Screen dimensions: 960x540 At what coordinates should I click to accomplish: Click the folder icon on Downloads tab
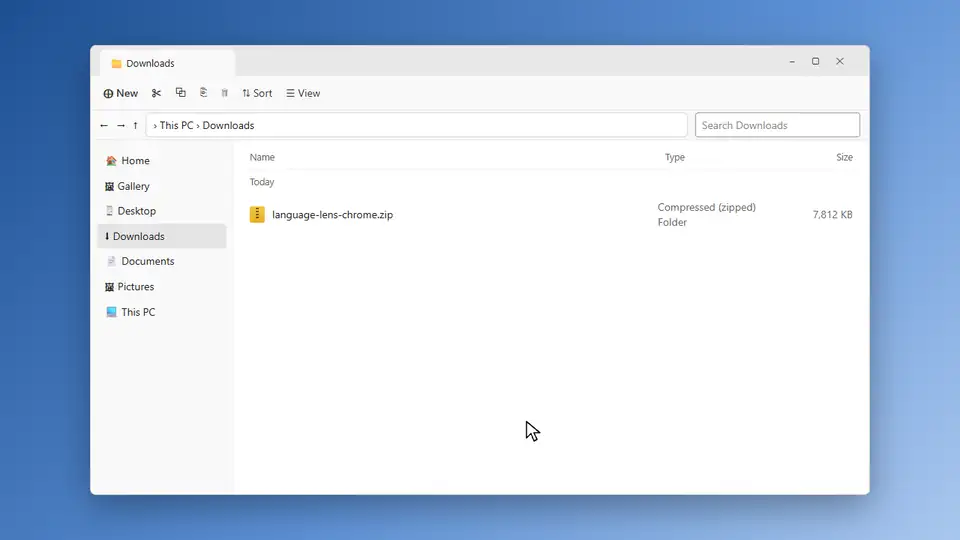coord(116,64)
